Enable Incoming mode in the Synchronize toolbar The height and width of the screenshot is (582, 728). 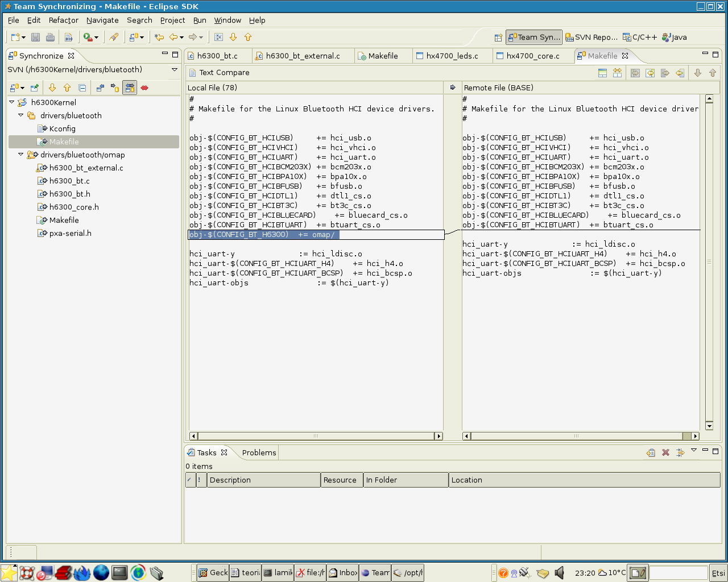coord(100,88)
